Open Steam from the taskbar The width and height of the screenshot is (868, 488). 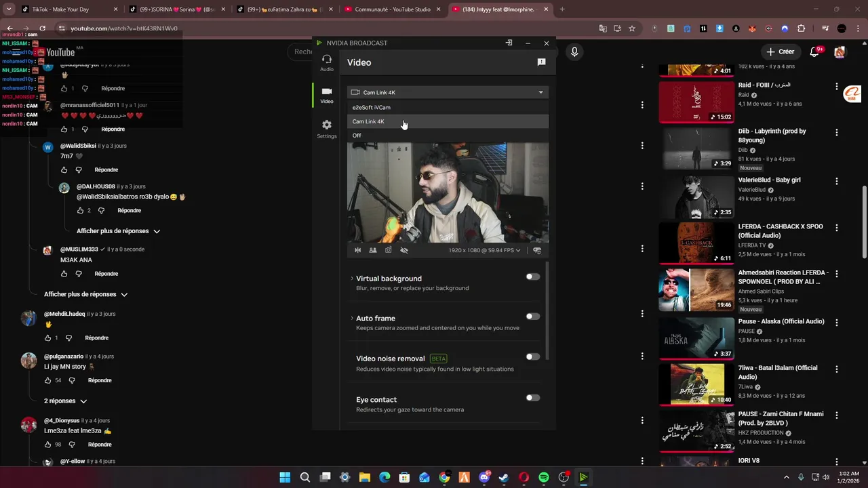pyautogui.click(x=503, y=477)
